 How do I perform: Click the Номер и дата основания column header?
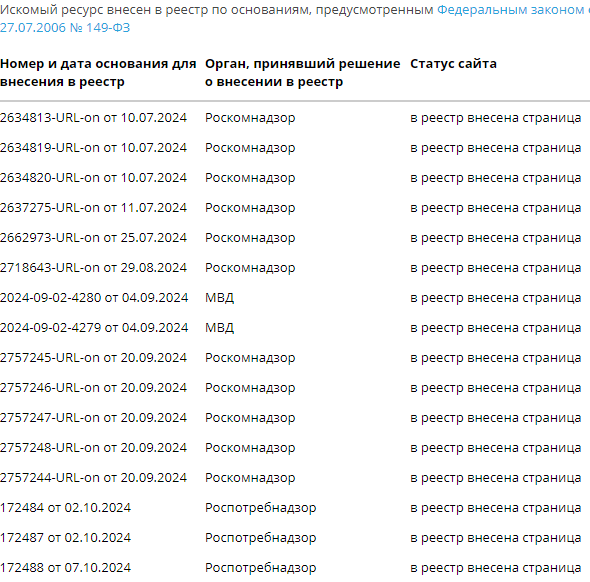(x=98, y=73)
